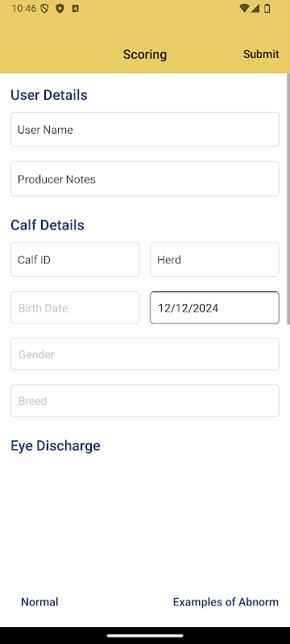Focus the User Name field
290x644 pixels.
coord(145,130)
